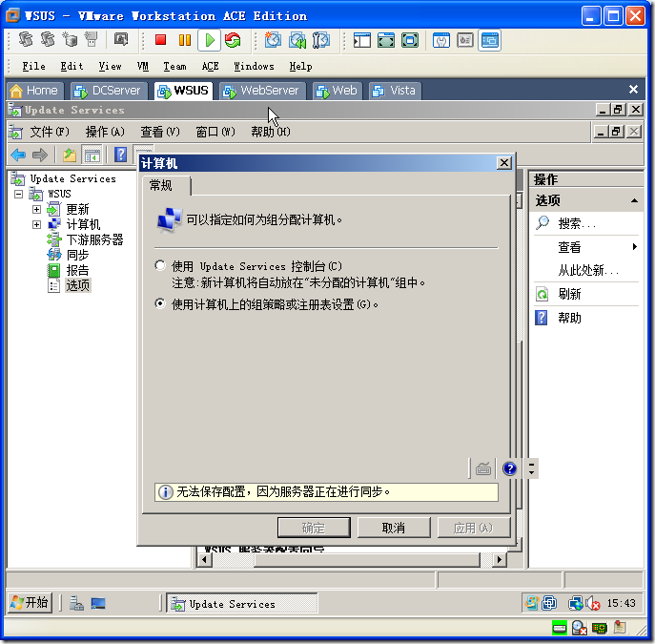Open the 查看 submenu arrow
Viewport: 655px width, 644px height.
tap(635, 246)
